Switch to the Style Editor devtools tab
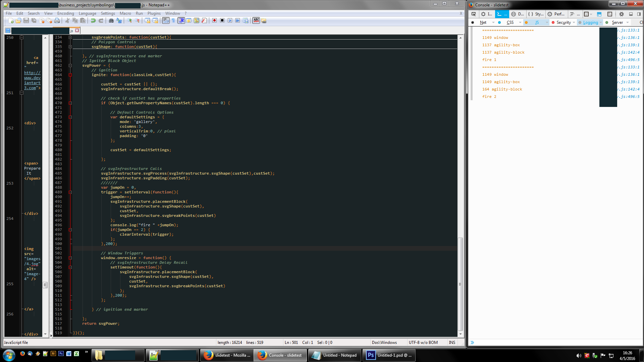 [536, 14]
